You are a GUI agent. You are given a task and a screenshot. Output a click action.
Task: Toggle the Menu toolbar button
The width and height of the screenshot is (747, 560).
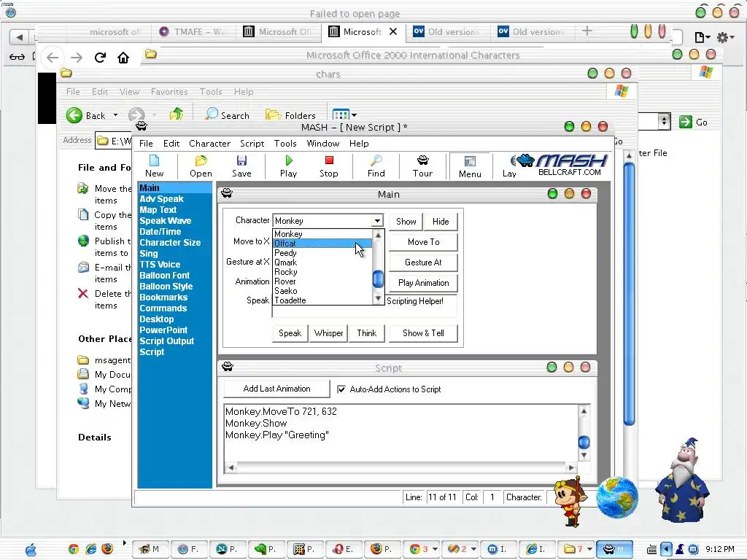470,166
